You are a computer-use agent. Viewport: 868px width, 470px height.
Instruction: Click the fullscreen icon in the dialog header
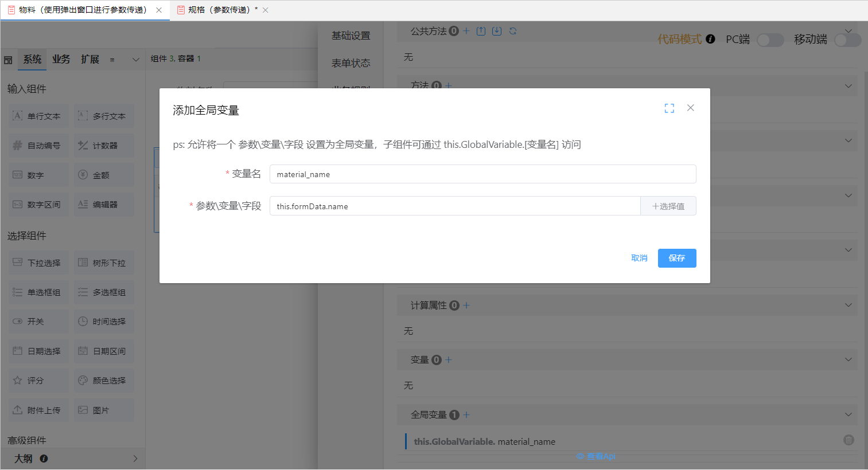point(669,108)
